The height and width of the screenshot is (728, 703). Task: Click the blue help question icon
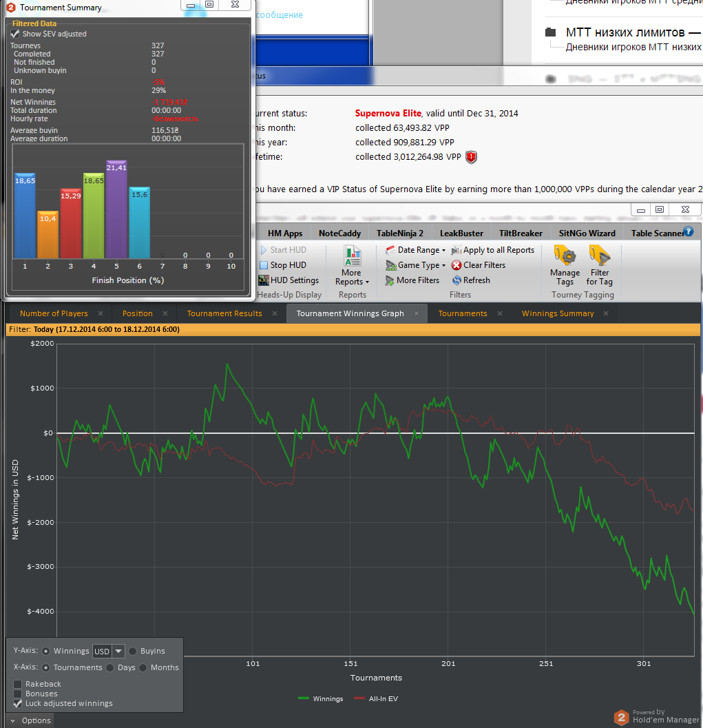coord(689,231)
